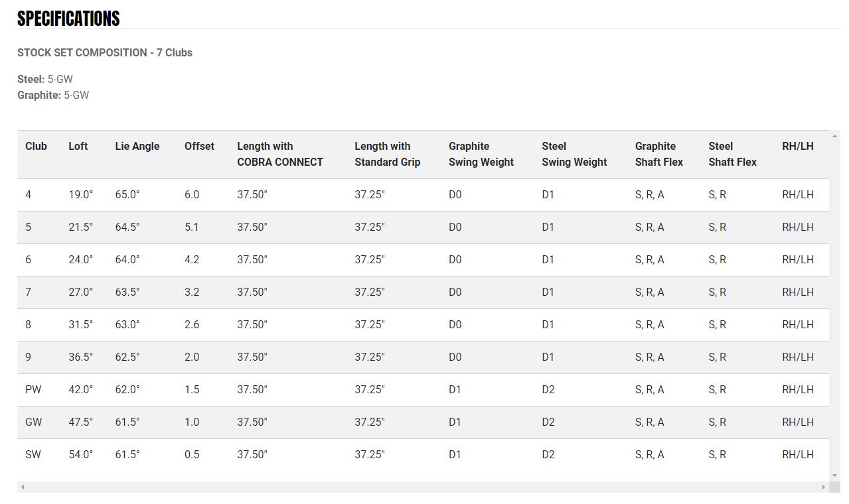
Task: Click the Lie Angle column header
Action: tap(137, 147)
